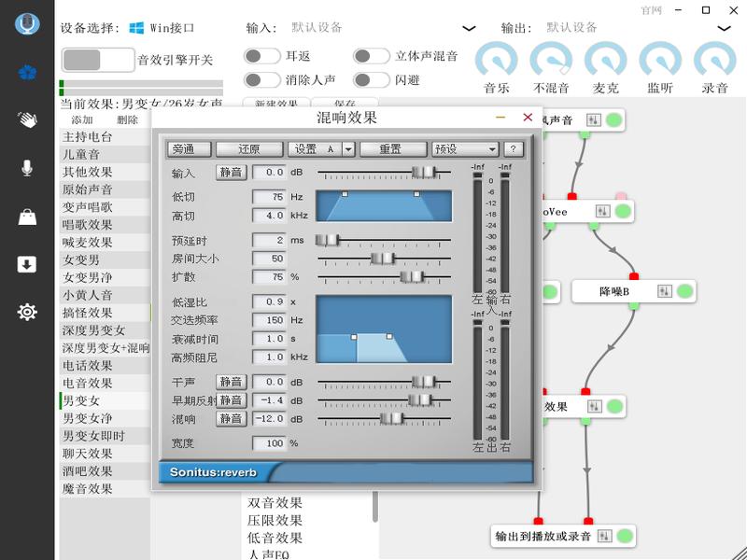Toggle the 耳返 switch
Image resolution: width=747 pixels, height=560 pixels.
point(262,57)
